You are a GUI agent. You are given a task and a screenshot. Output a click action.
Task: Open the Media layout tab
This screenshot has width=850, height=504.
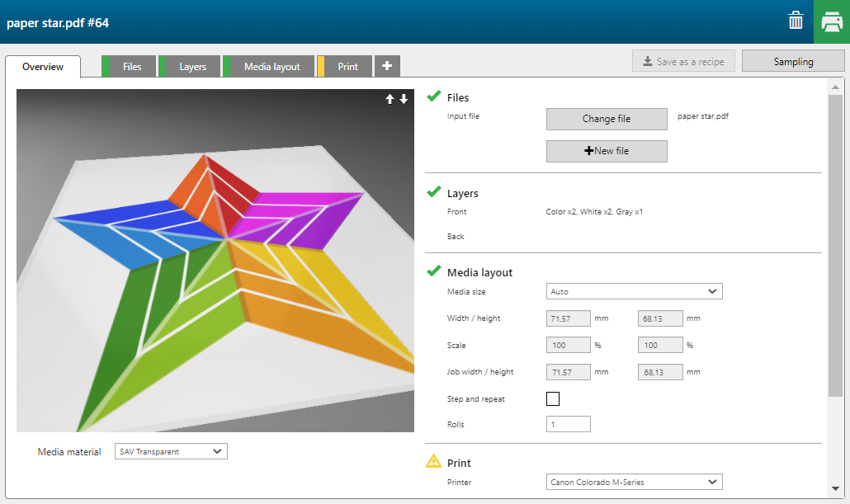[x=272, y=67]
